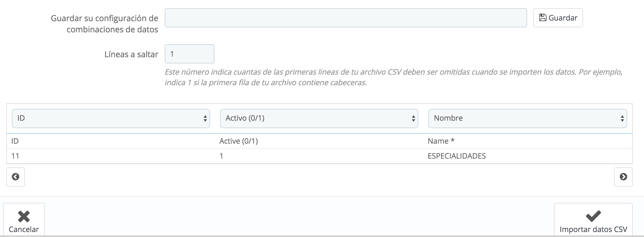644x237 pixels.
Task: Click the value 1 under Active column
Action: [x=221, y=156]
